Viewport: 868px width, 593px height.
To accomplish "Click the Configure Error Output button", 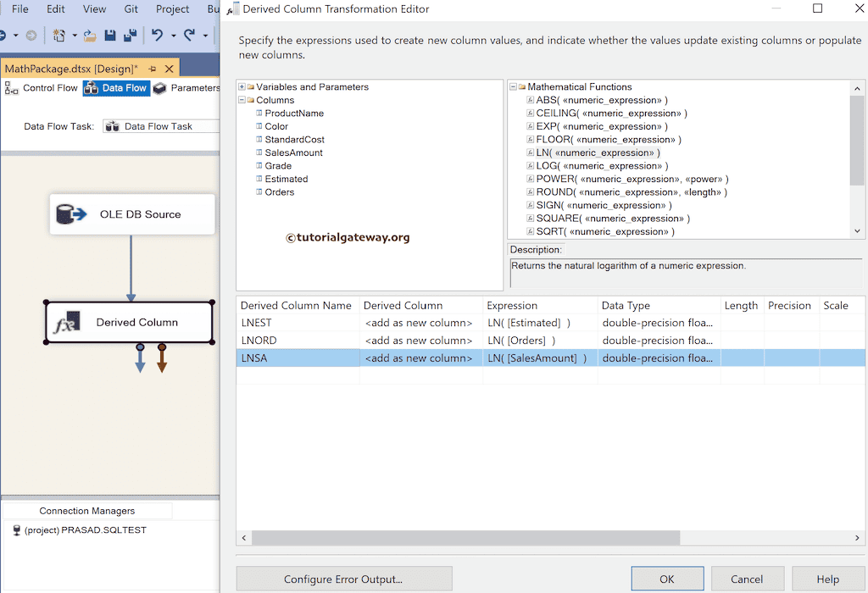I will point(343,579).
